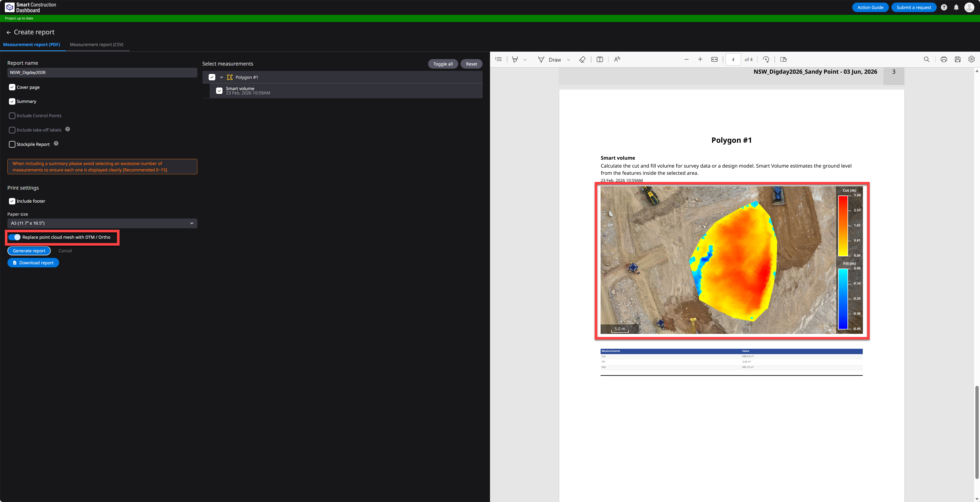Open the help question mark icon
The width and height of the screenshot is (980, 502).
click(944, 7)
